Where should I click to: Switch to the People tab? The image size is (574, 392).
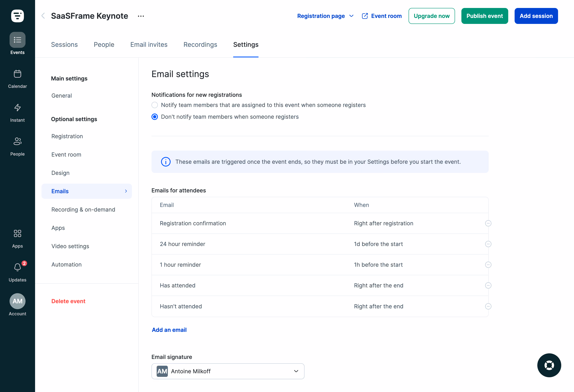coord(104,44)
